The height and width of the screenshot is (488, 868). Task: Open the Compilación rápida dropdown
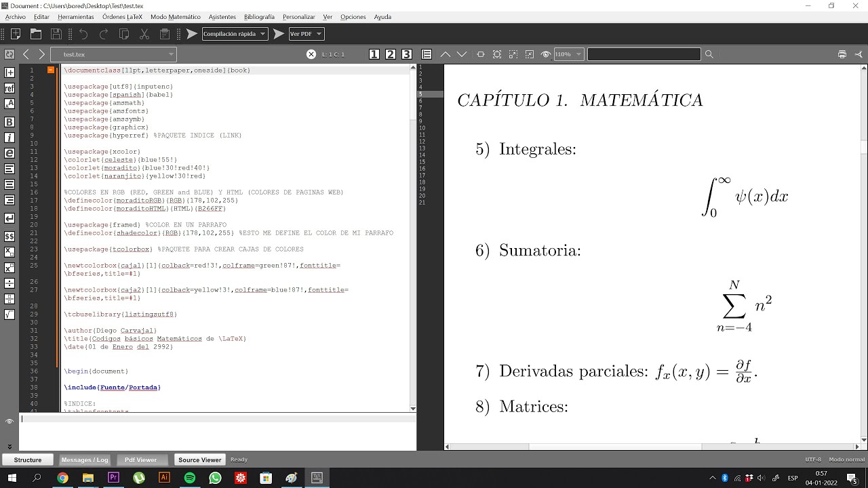click(235, 34)
